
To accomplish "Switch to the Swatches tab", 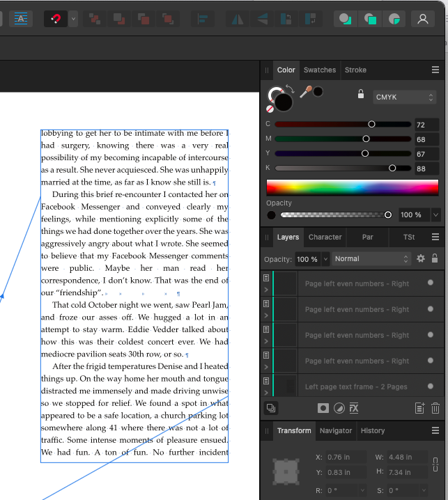I will point(320,70).
